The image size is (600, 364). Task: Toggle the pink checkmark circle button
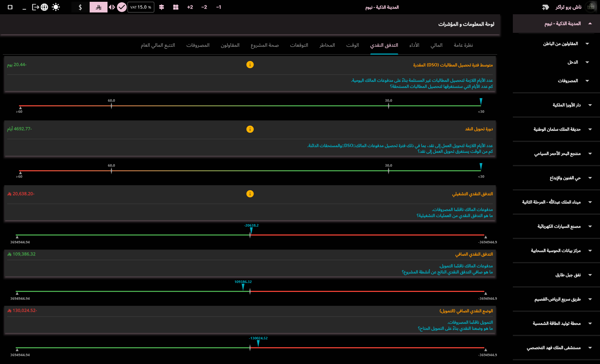[122, 7]
